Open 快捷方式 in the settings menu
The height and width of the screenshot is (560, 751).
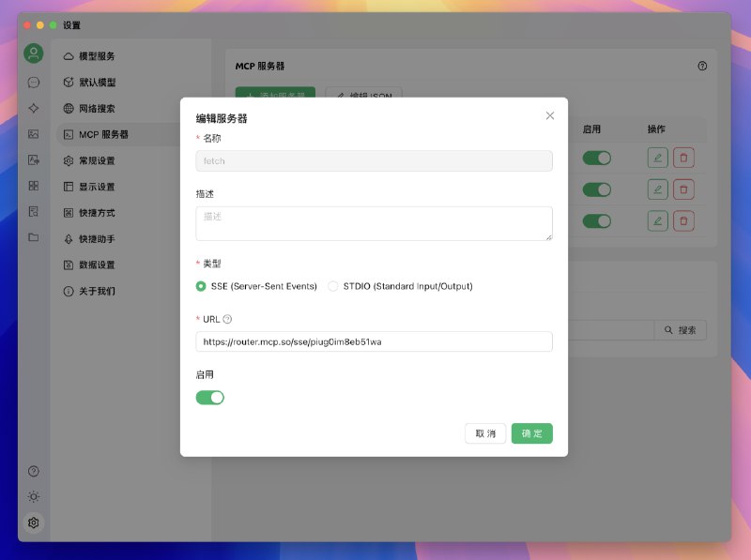(132, 213)
